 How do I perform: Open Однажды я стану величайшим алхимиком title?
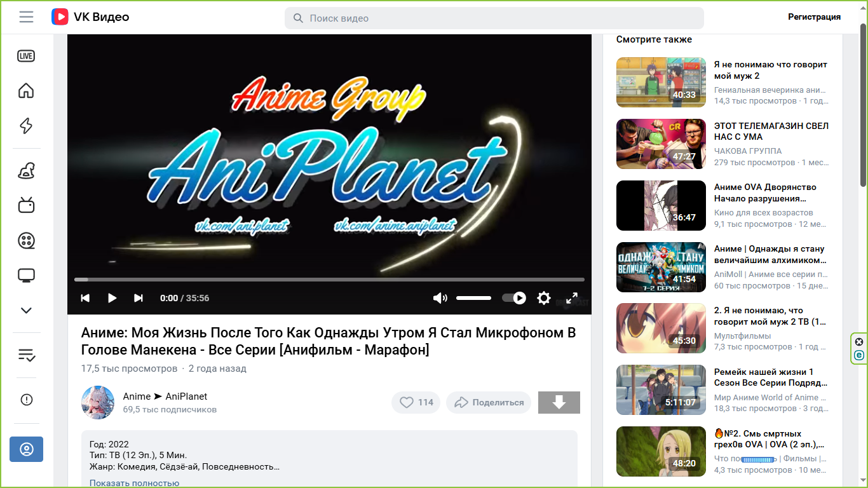[x=770, y=254]
